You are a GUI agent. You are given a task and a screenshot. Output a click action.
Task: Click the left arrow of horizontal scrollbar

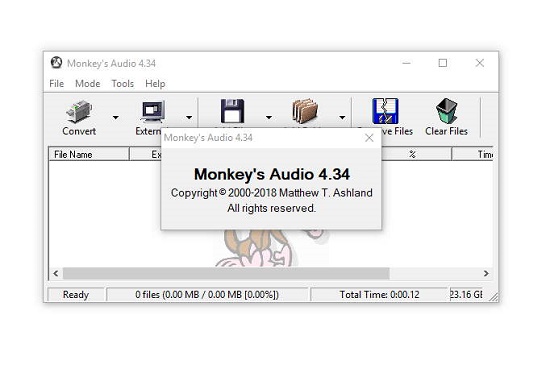pyautogui.click(x=56, y=273)
